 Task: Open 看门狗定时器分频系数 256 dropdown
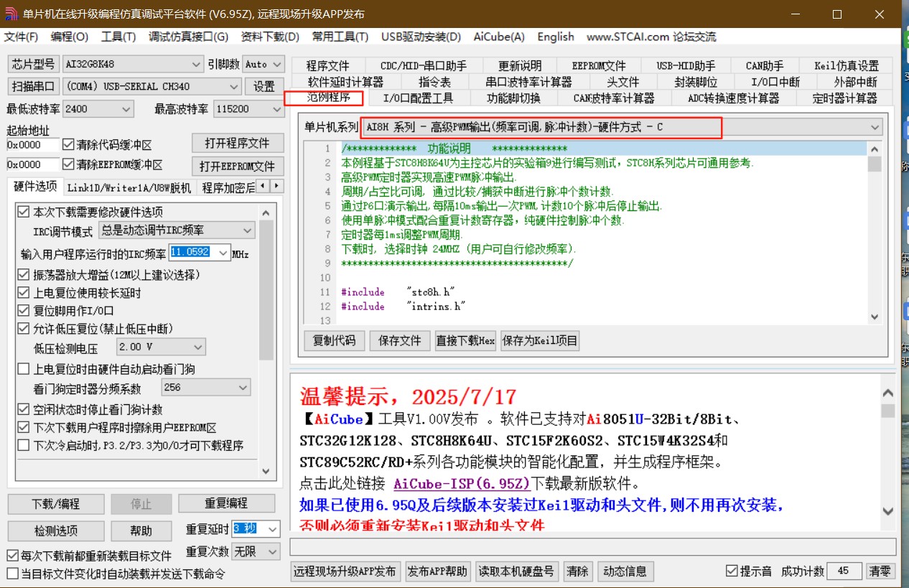(206, 388)
